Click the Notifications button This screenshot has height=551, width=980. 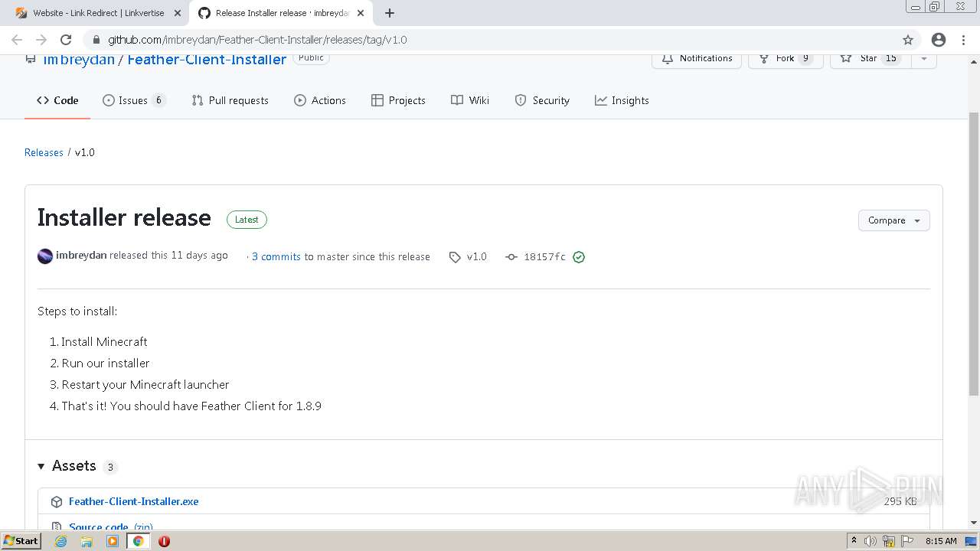(697, 59)
